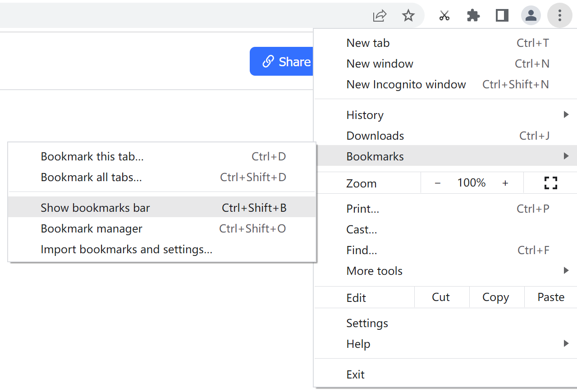Click the blue Share button
Image resolution: width=577 pixels, height=392 pixels.
coord(281,61)
